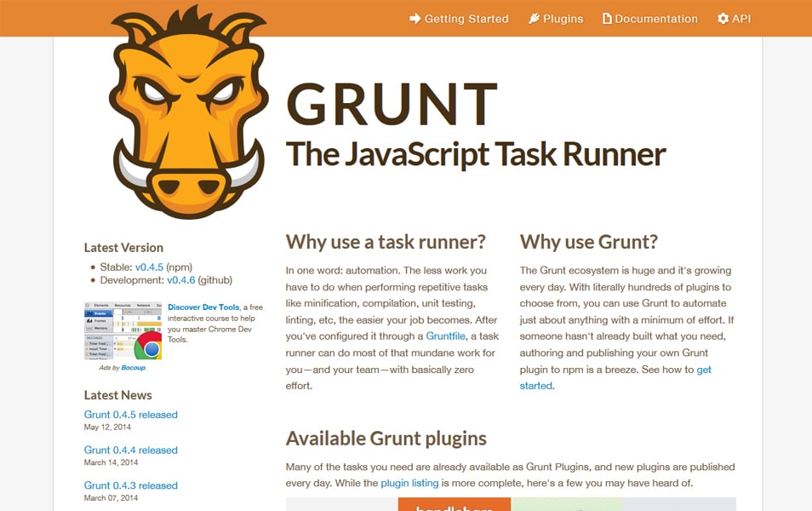Click the plugin listing link
This screenshot has width=812, height=511.
coord(409,482)
